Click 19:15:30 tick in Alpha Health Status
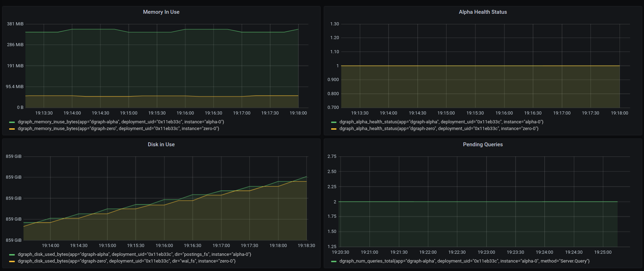 pos(475,113)
